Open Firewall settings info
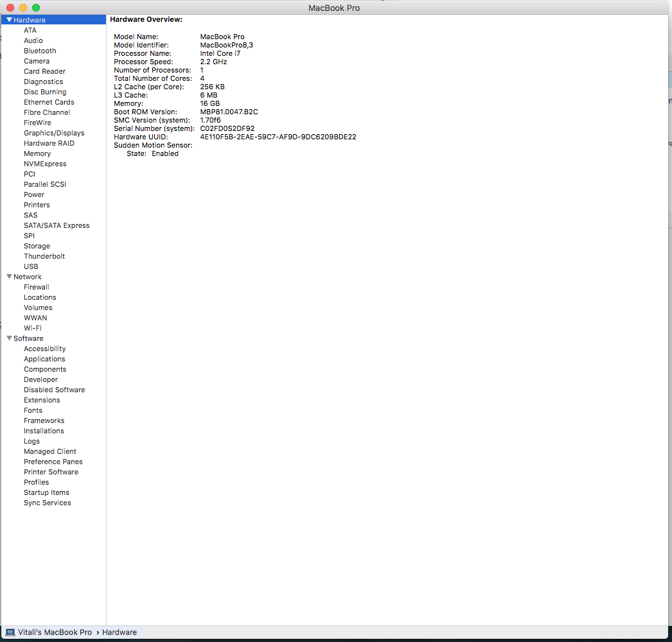Viewport: 672px width, 642px height. tap(37, 287)
